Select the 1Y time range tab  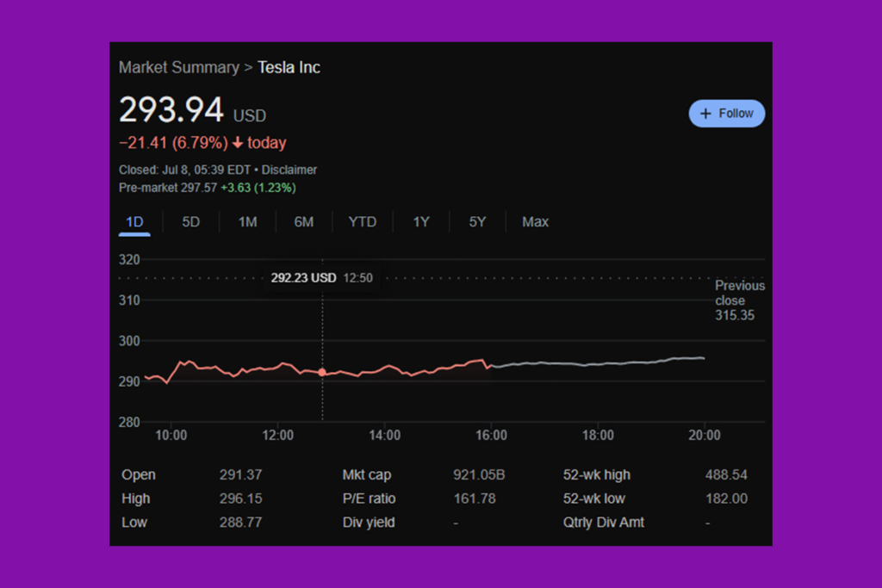coord(420,222)
